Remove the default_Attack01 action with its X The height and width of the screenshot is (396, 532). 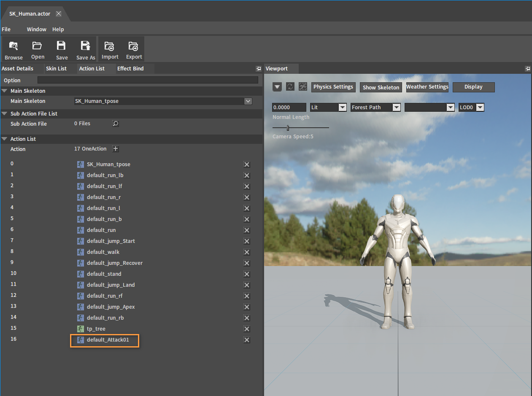[247, 340]
